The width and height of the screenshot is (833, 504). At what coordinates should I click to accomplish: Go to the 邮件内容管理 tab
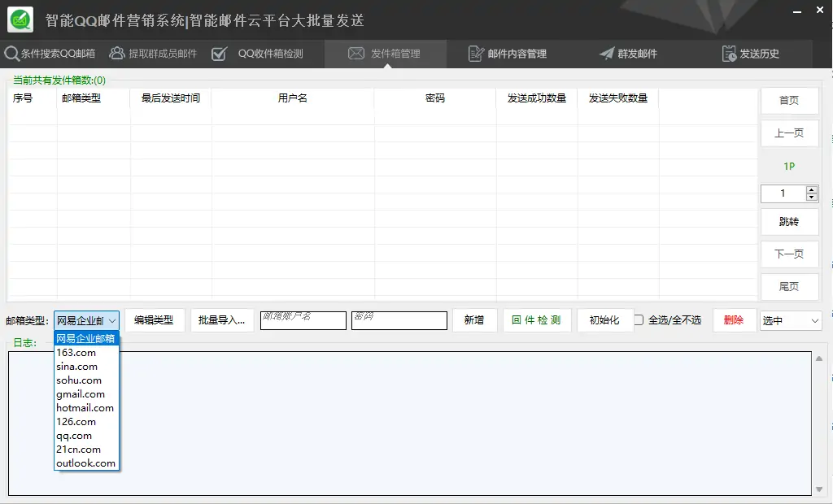click(508, 53)
